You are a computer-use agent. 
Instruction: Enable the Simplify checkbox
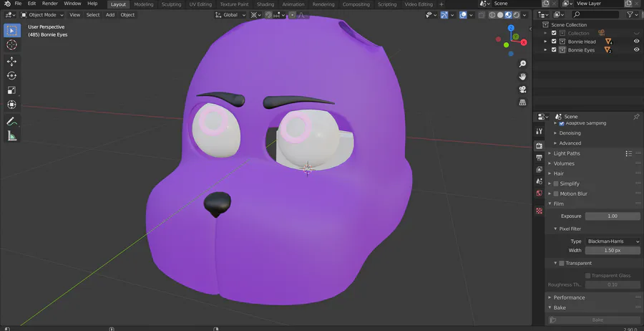pyautogui.click(x=556, y=184)
